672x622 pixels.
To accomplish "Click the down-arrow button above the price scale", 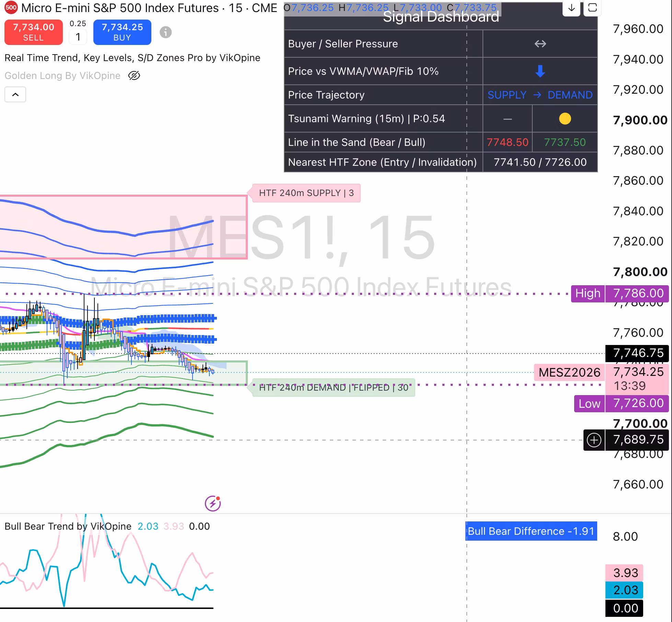I will pos(571,8).
